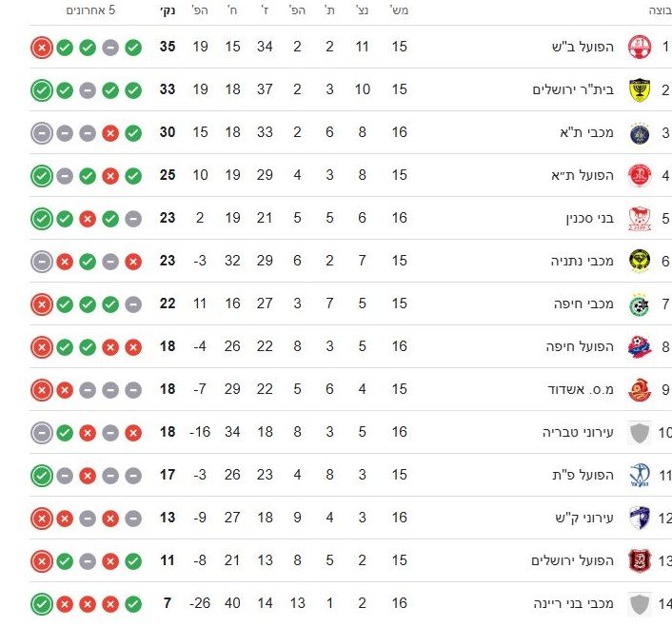This screenshot has width=672, height=627.
Task: Click the מכבי בני ריינה team name
Action: 574,603
